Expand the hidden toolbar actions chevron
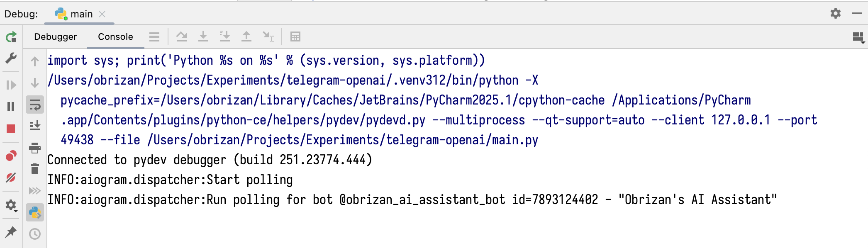The width and height of the screenshot is (868, 248). 35,191
